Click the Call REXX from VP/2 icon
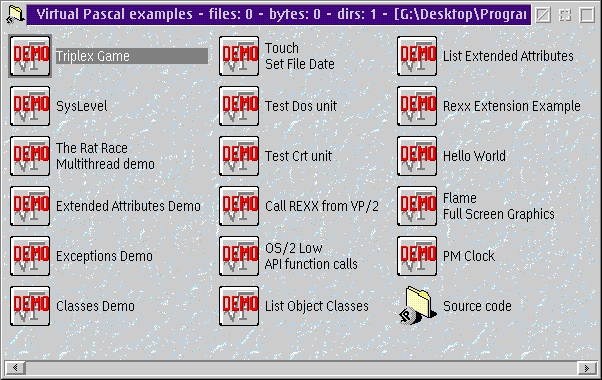The width and height of the screenshot is (602, 380). (239, 206)
